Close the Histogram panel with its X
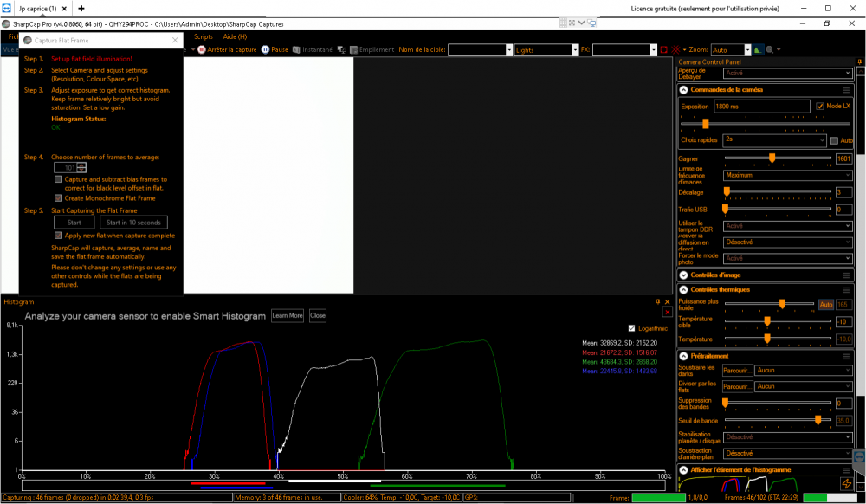 tap(667, 302)
